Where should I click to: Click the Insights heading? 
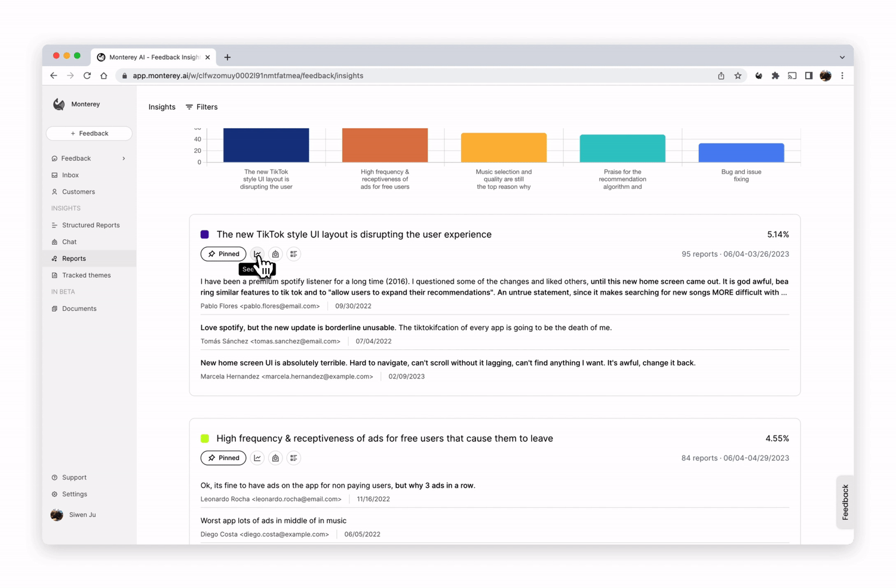pos(162,107)
